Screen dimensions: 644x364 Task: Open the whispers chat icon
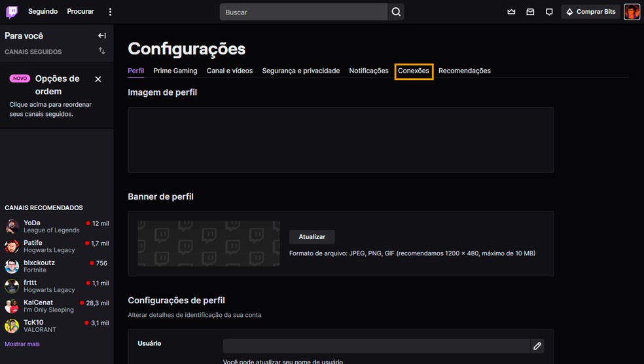(549, 12)
